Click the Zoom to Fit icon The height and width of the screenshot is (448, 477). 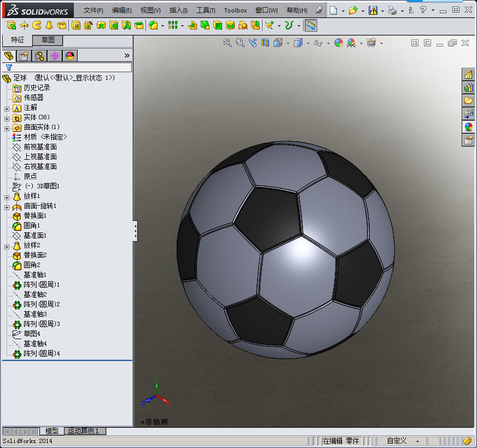coord(227,43)
